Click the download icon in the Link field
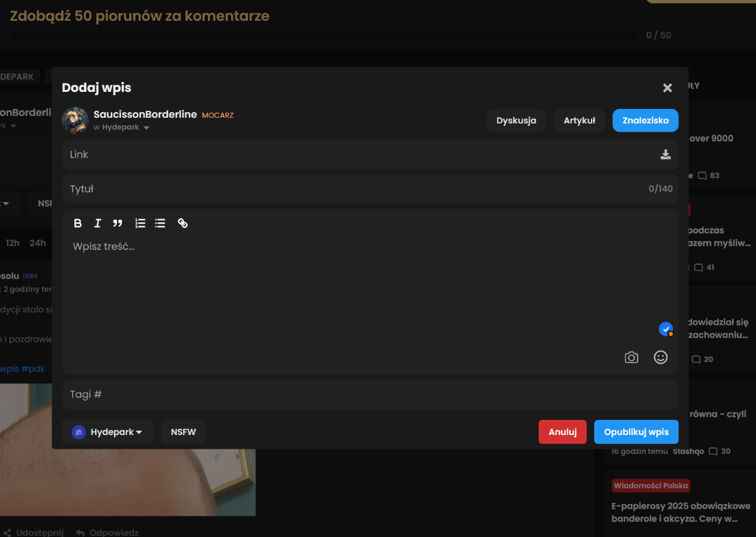Image resolution: width=756 pixels, height=537 pixels. [665, 154]
